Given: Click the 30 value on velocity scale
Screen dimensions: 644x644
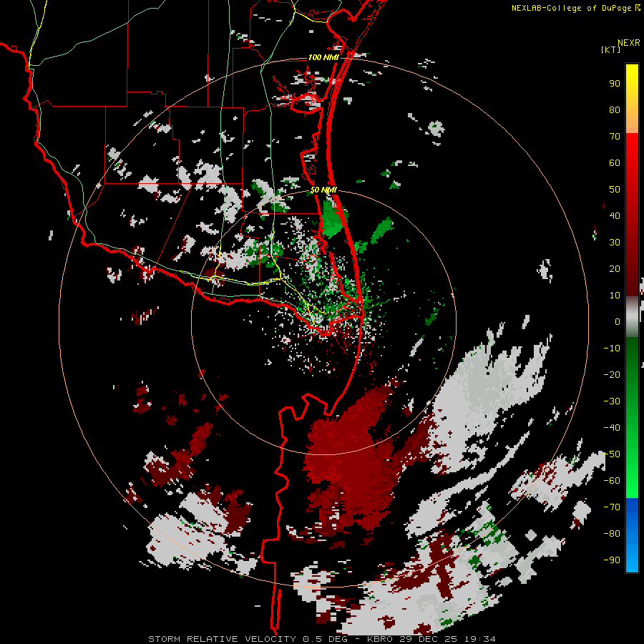Looking at the screenshot, I should coord(615,243).
